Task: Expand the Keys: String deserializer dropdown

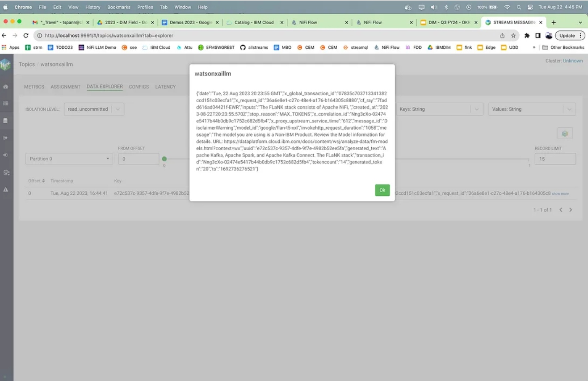Action: point(439,109)
